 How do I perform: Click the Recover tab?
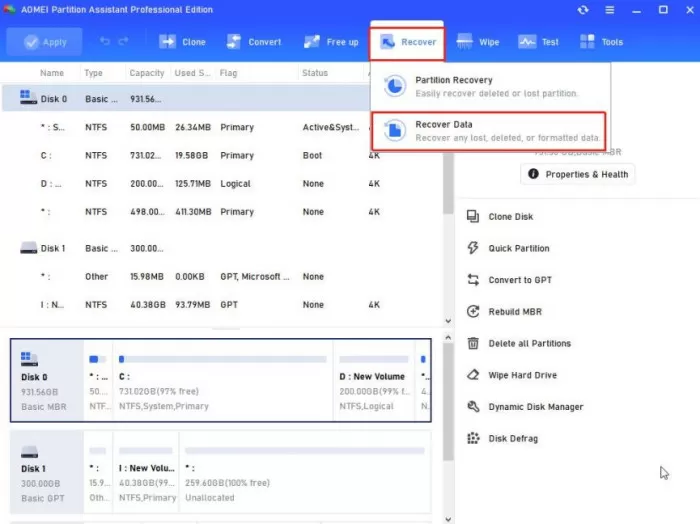point(407,43)
